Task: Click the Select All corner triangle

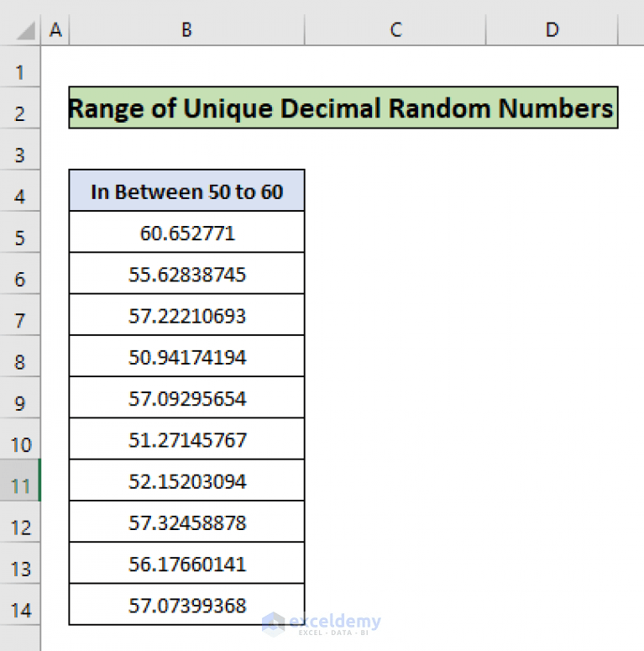Action: click(25, 30)
